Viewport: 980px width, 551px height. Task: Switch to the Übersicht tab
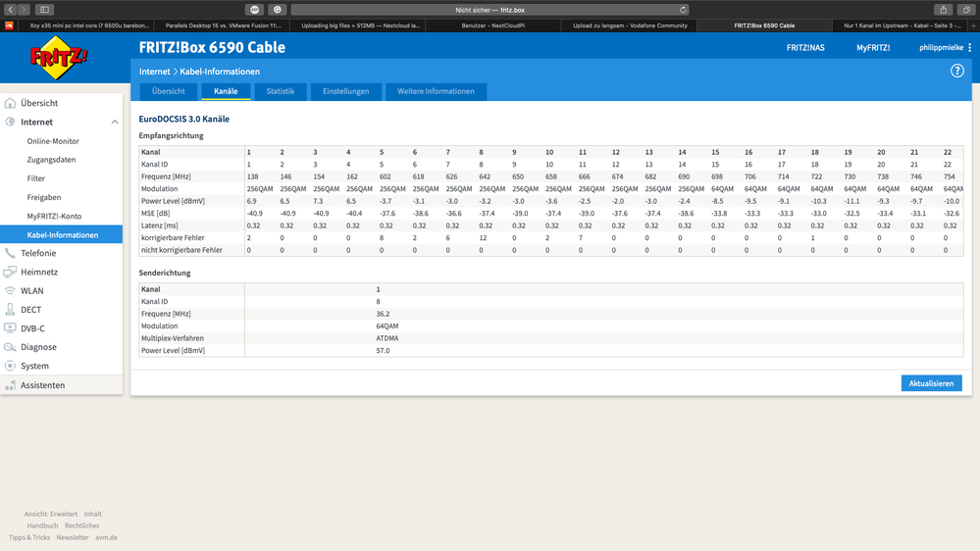tap(168, 91)
